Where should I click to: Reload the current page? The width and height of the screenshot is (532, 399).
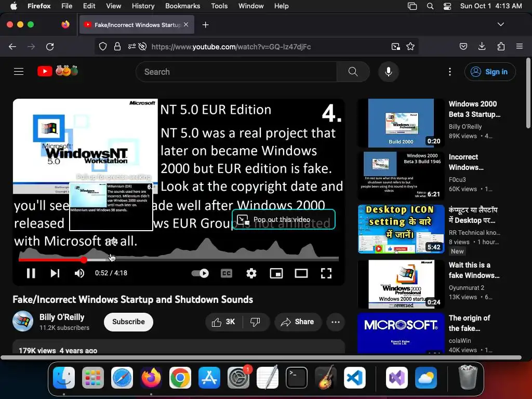[x=50, y=46]
